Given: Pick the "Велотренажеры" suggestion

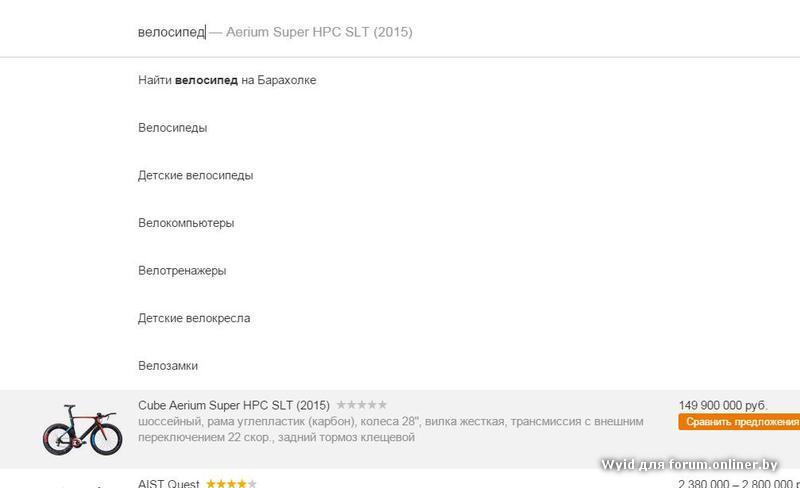Looking at the screenshot, I should [x=182, y=270].
